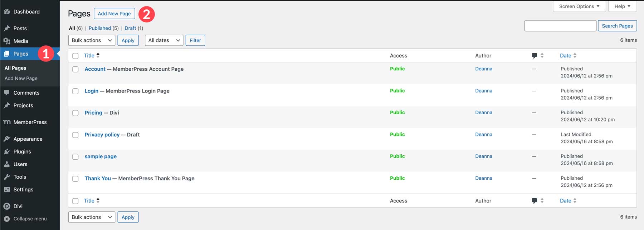
Task: Click the Divi circle icon
Action: tap(6, 206)
